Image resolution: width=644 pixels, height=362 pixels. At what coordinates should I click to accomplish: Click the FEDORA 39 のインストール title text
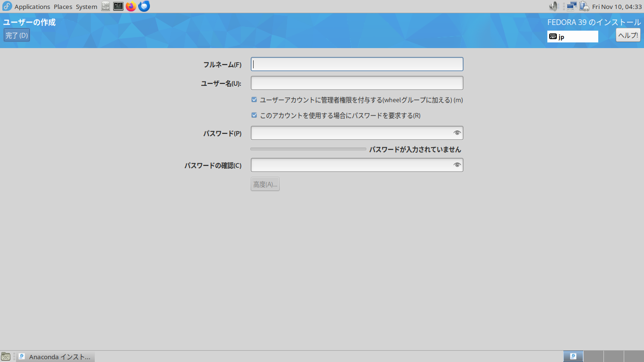pos(594,22)
